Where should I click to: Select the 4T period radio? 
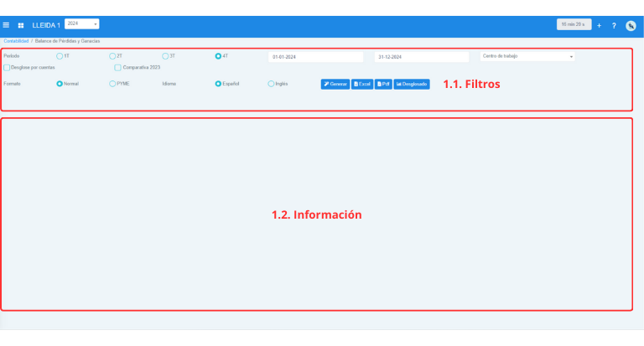[218, 56]
